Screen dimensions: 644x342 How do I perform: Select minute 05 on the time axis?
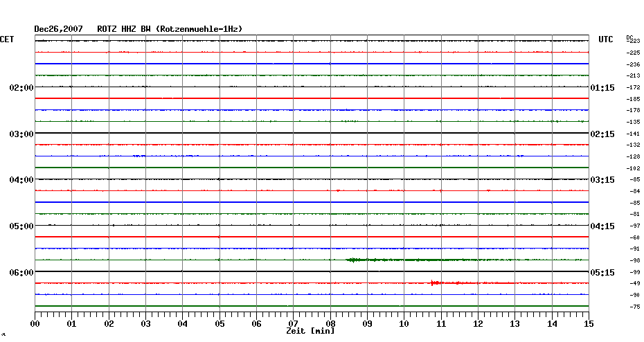(x=220, y=323)
